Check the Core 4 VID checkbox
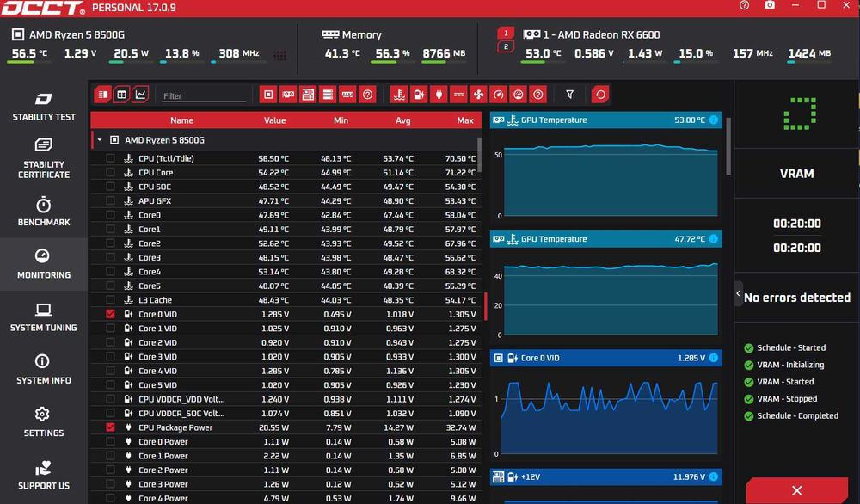860x504 pixels. tap(110, 371)
